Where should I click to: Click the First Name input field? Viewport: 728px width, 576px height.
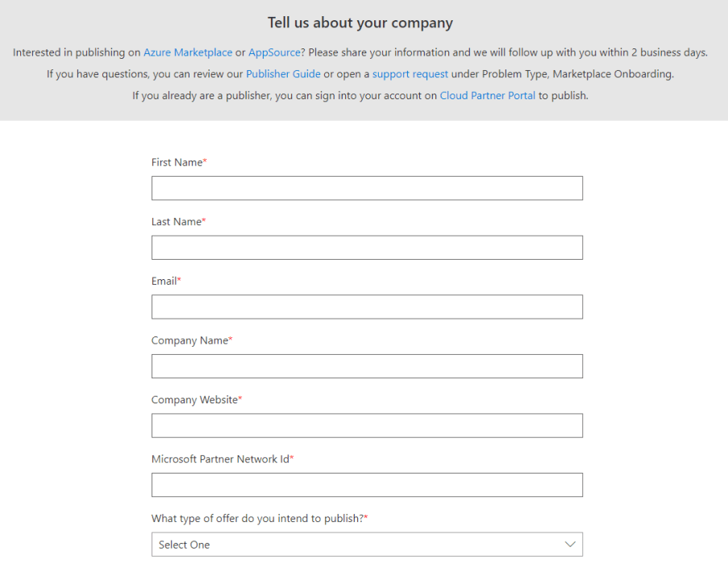click(367, 188)
